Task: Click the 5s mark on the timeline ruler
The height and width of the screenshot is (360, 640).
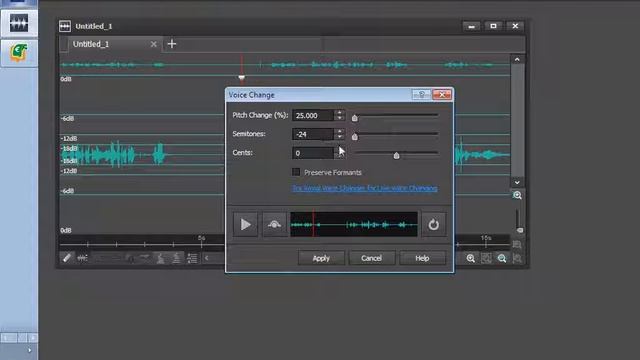Action: point(201,238)
